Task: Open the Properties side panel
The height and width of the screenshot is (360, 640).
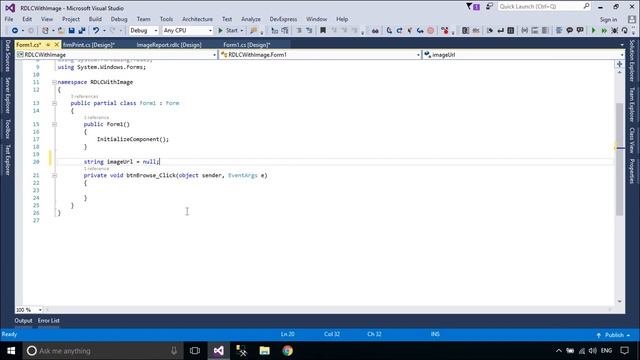Action: click(631, 171)
